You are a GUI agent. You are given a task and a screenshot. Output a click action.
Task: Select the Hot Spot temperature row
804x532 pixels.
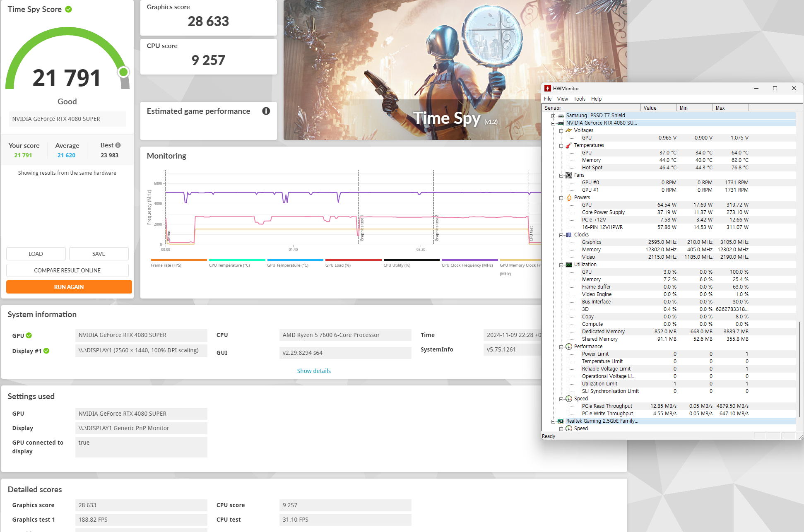669,168
